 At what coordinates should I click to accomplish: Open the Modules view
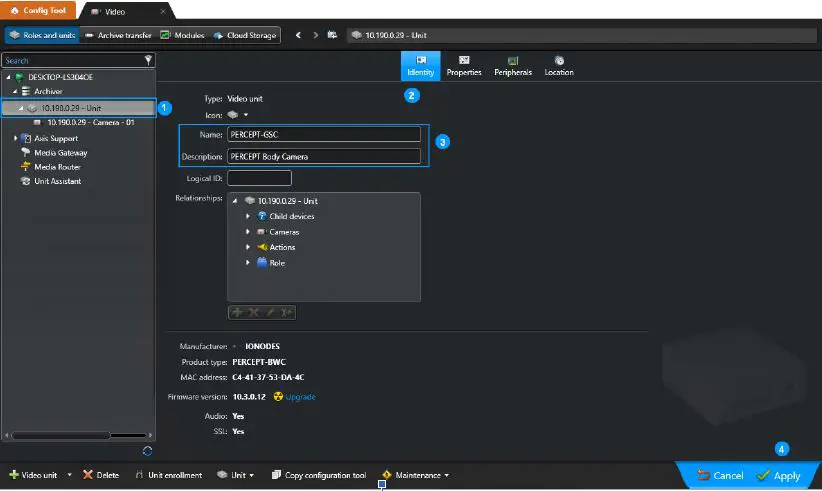click(x=182, y=35)
